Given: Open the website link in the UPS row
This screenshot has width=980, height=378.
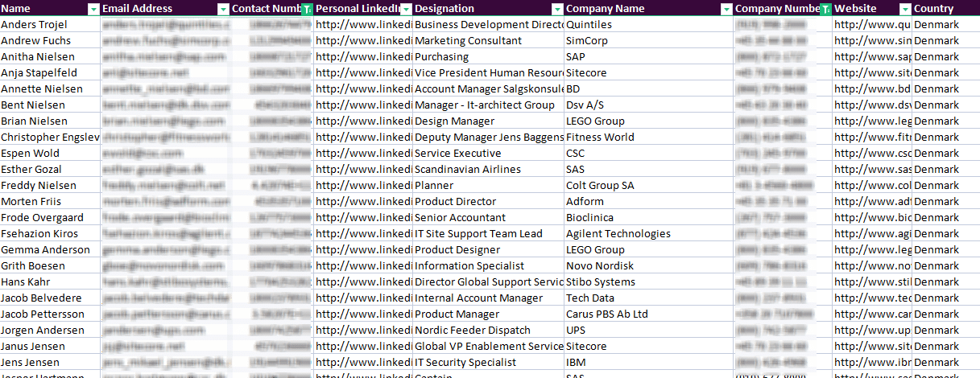Looking at the screenshot, I should pyautogui.click(x=873, y=331).
